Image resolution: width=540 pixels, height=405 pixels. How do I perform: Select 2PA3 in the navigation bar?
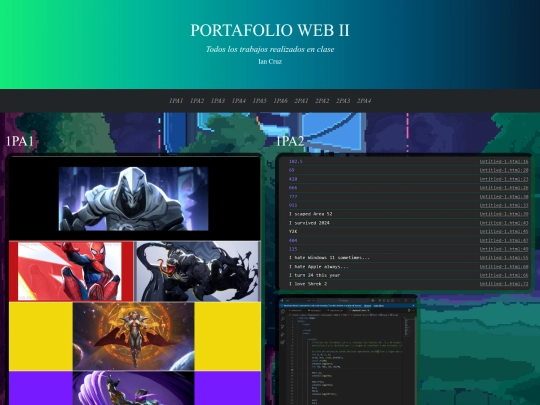click(343, 101)
